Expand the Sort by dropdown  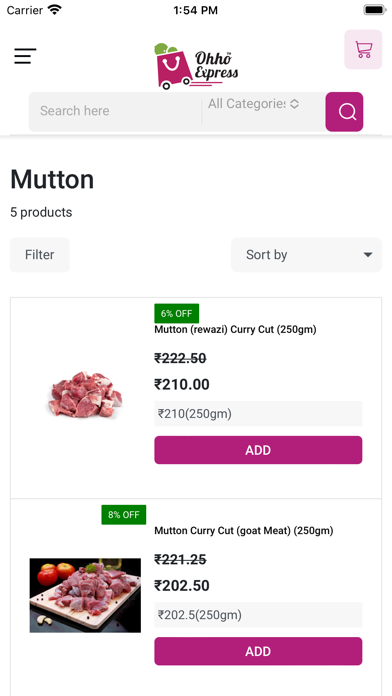306,255
